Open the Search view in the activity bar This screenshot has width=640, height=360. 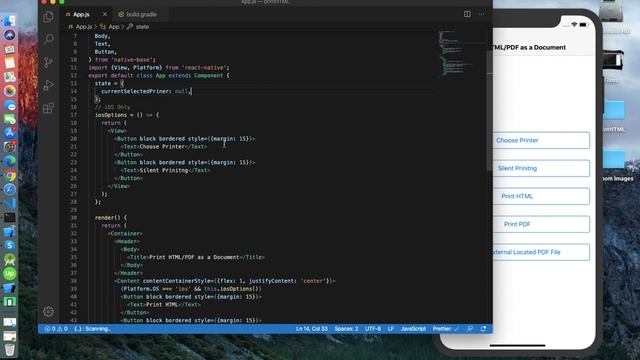click(49, 39)
